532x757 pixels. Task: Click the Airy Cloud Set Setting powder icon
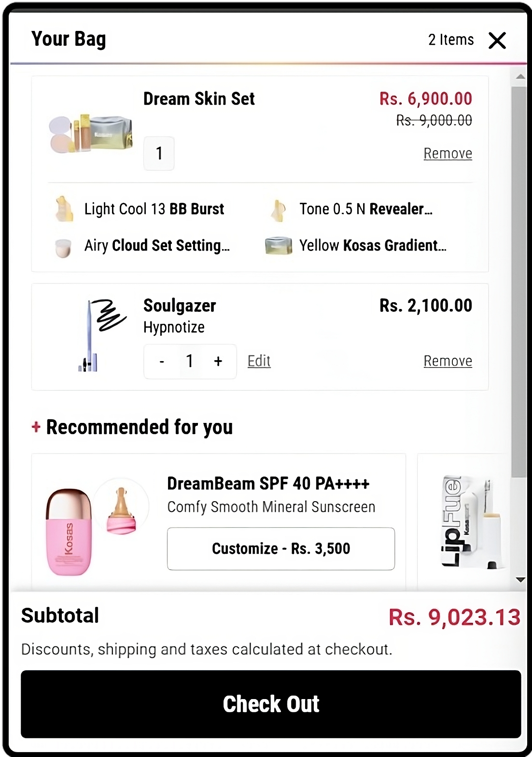63,248
